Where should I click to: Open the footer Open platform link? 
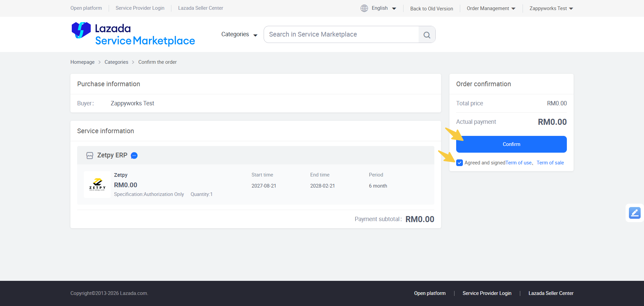point(430,293)
